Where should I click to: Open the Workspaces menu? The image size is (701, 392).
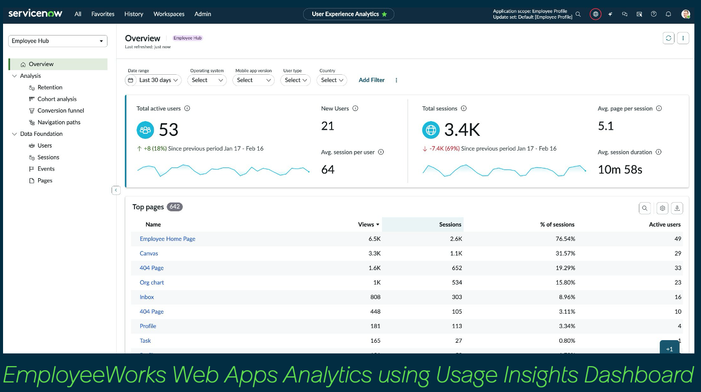(169, 14)
